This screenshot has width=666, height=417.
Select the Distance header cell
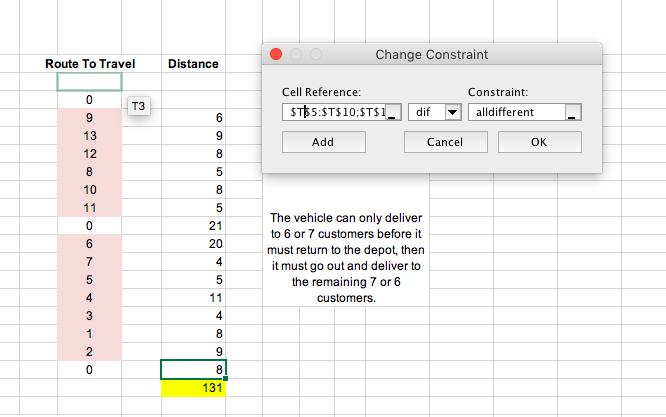point(193,64)
